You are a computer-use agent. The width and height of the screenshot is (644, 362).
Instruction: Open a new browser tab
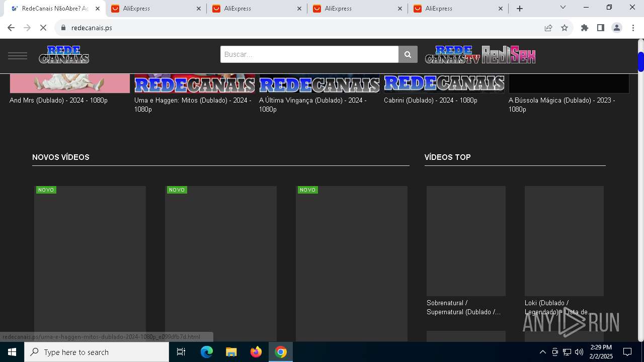pos(520,9)
